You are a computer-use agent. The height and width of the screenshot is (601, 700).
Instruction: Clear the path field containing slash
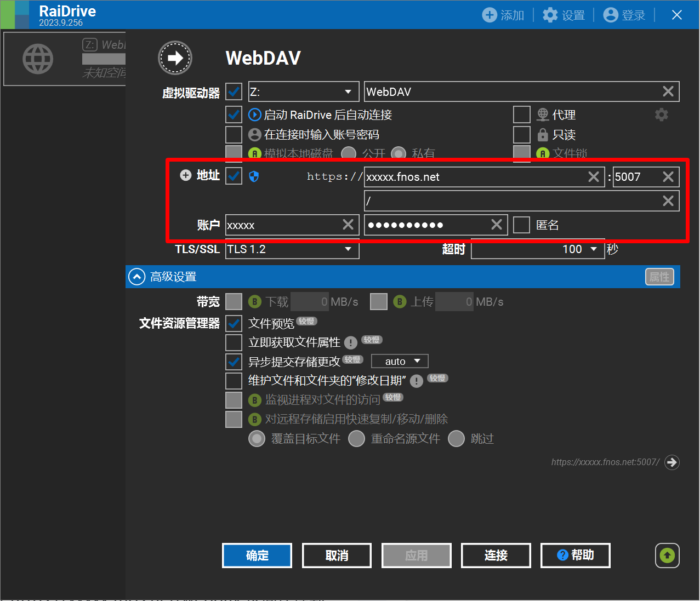coord(668,201)
